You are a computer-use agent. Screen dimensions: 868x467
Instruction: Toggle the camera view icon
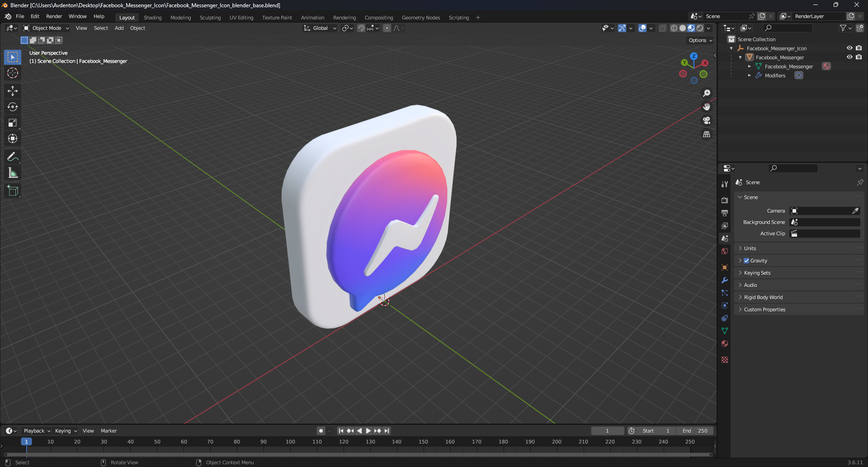pos(707,120)
